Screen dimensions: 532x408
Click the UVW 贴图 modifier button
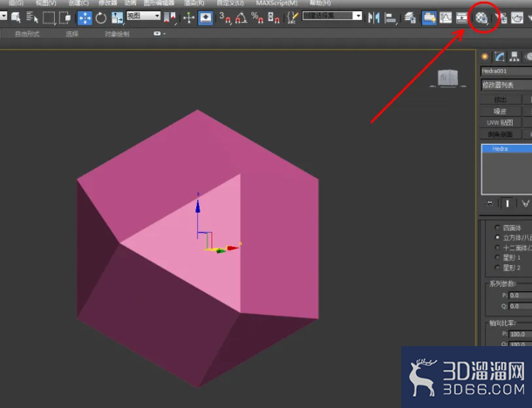[501, 123]
